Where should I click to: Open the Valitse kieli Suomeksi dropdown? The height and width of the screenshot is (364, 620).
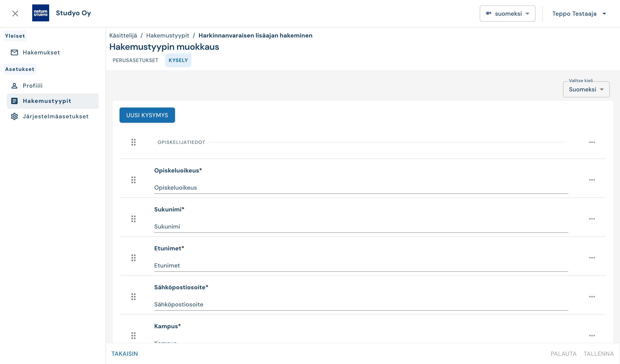tap(586, 90)
